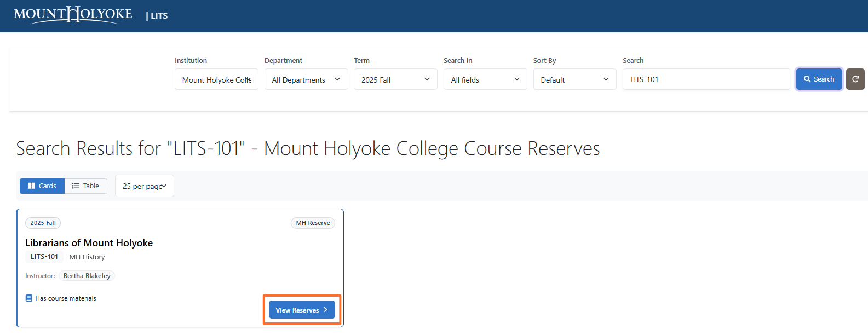
Task: Click the LITS-101 course code tag
Action: (x=44, y=257)
